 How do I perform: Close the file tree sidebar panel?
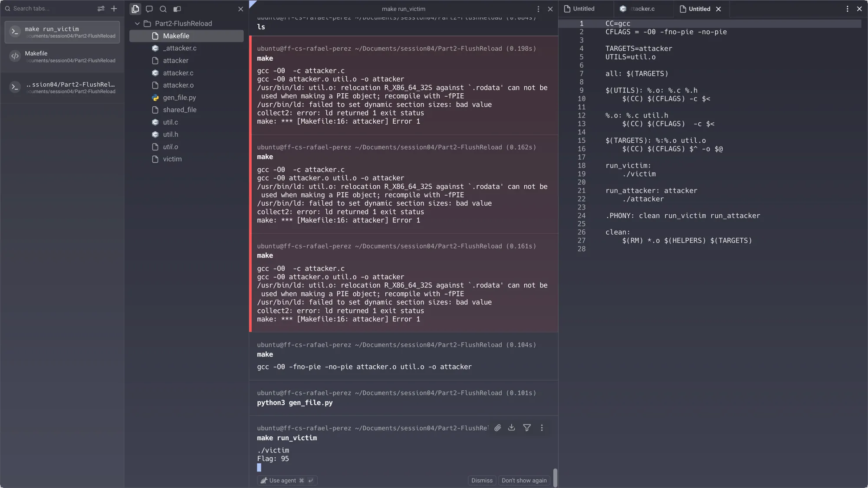pyautogui.click(x=241, y=9)
